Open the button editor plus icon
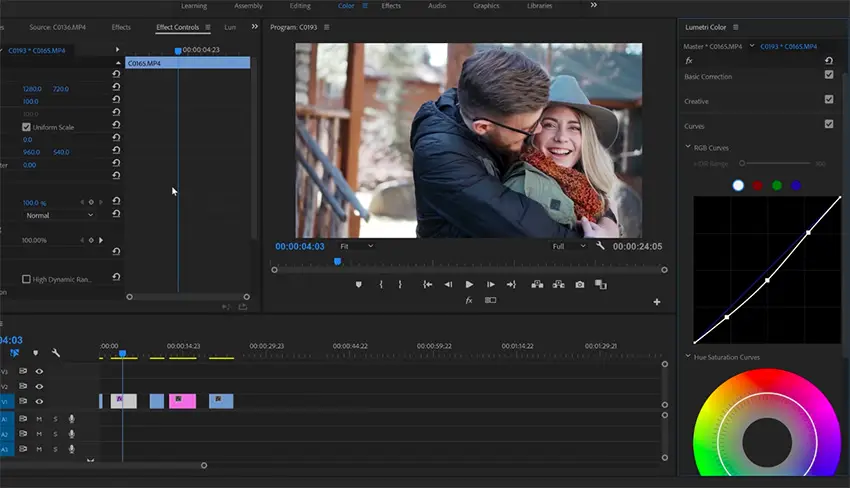The width and height of the screenshot is (850, 488). pos(656,302)
